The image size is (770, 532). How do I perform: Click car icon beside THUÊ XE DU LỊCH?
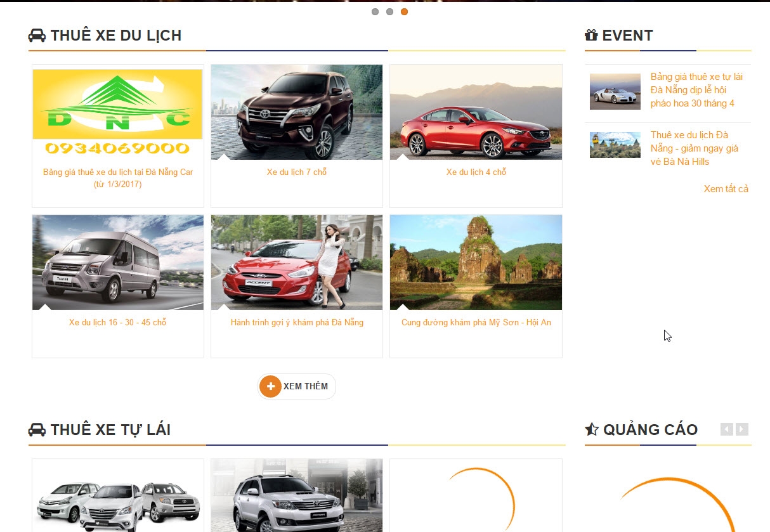[x=37, y=36]
